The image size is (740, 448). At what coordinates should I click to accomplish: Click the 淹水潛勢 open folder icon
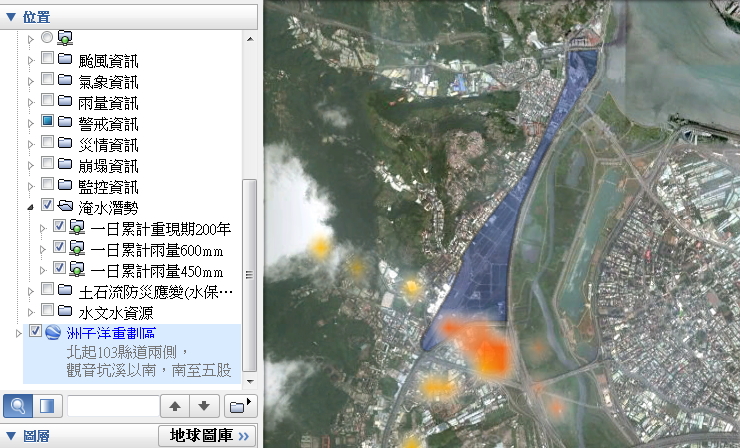point(65,206)
